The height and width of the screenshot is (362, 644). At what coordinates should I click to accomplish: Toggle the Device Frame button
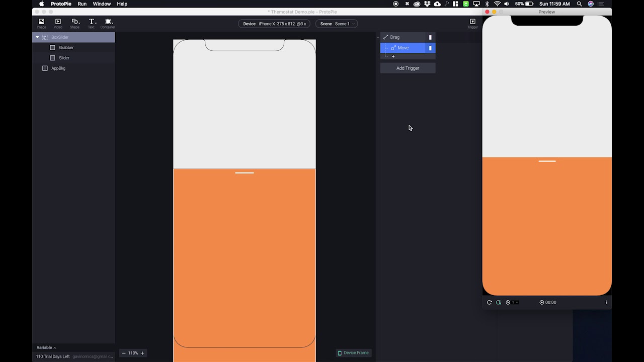pyautogui.click(x=353, y=353)
